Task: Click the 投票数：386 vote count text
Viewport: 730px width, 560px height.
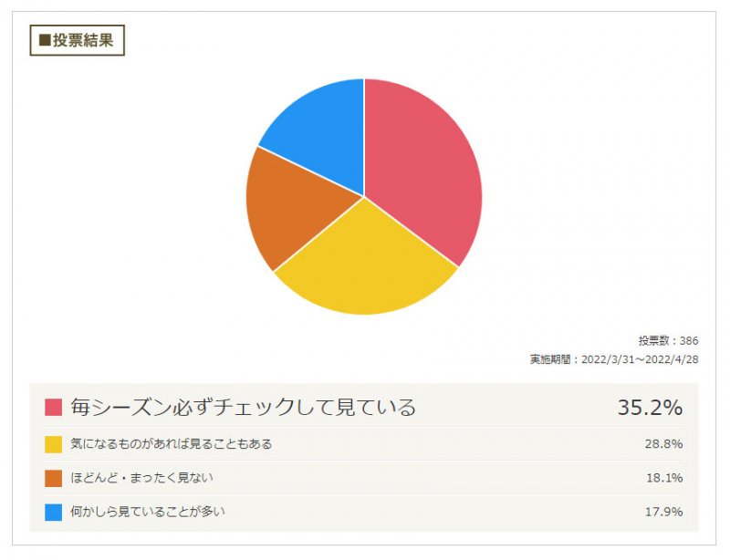Action: point(669,341)
